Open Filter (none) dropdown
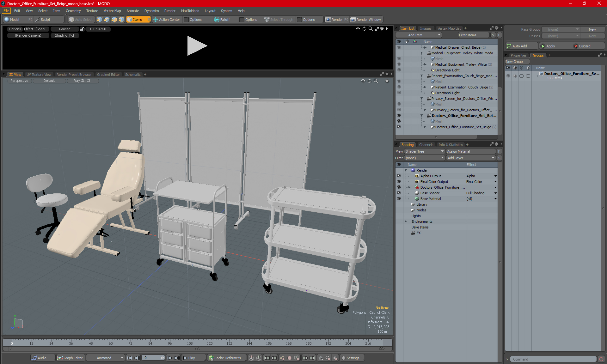Screen dimensions: 607x364 coord(425,158)
